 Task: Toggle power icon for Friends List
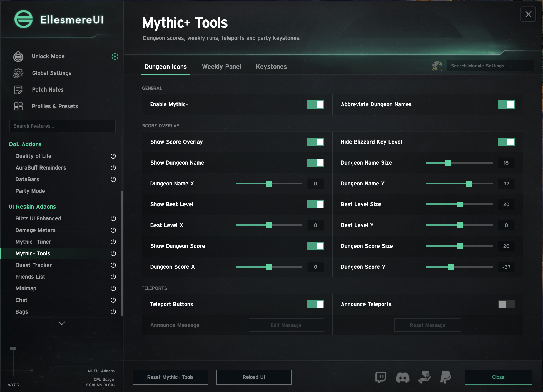pyautogui.click(x=113, y=277)
